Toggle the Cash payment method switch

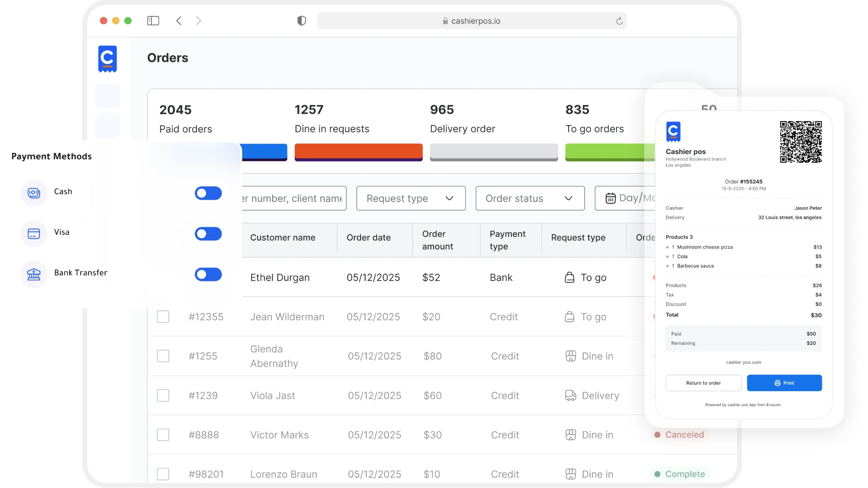(x=208, y=193)
